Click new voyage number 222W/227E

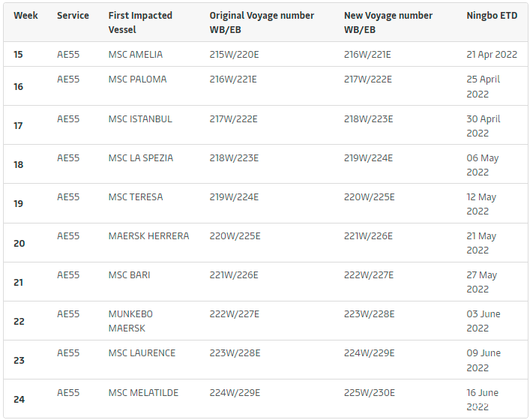click(368, 275)
